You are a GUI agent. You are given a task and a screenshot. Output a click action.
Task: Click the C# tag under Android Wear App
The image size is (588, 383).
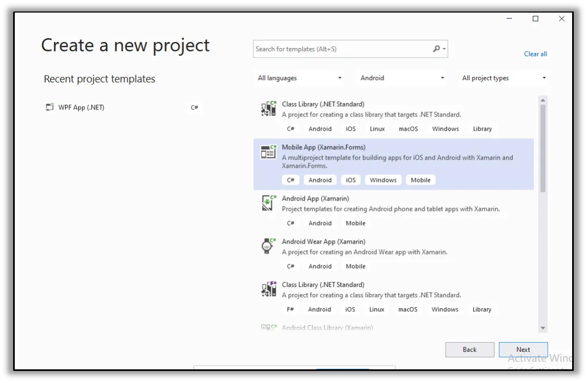pyautogui.click(x=290, y=267)
